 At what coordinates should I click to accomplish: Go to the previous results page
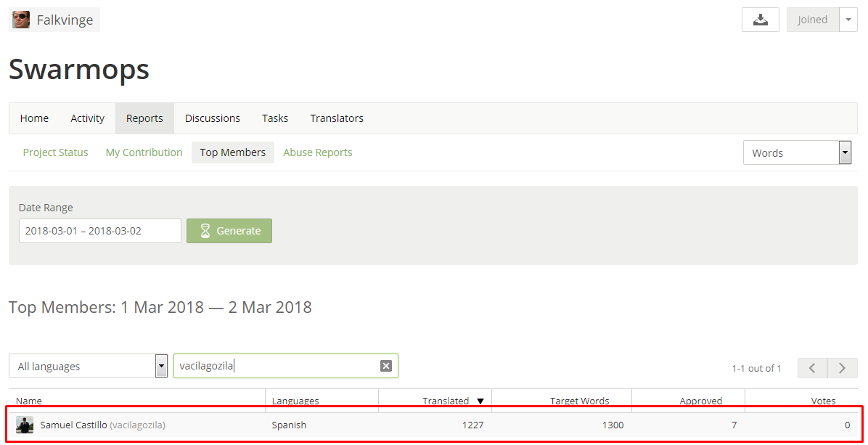coord(813,368)
